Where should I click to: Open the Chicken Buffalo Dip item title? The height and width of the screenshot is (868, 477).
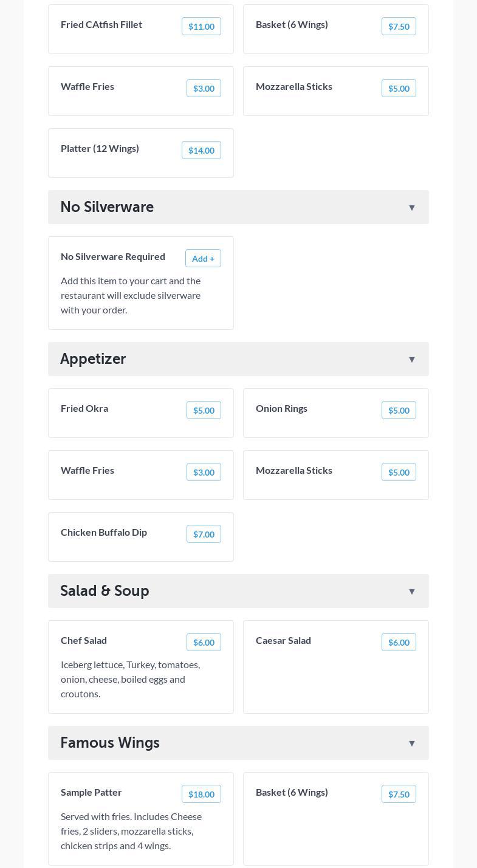(104, 532)
